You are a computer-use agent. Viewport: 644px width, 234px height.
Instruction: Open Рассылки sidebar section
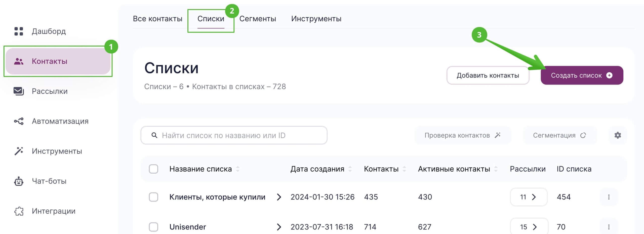(50, 91)
